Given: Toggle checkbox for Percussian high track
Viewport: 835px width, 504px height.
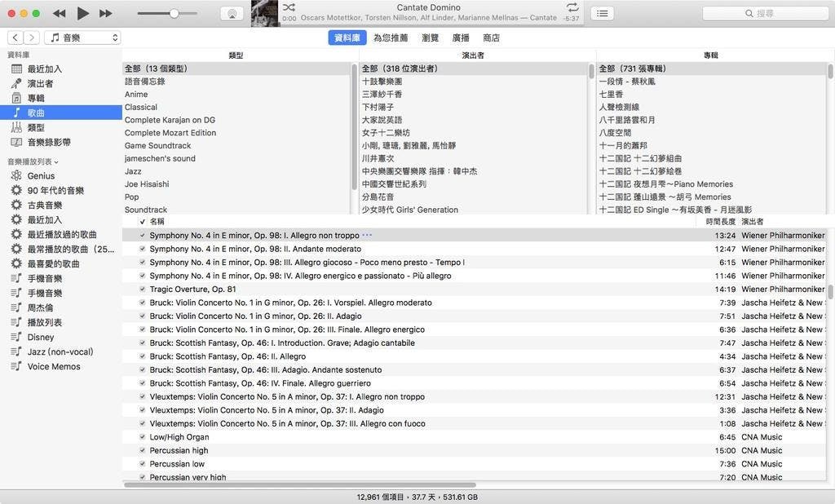Looking at the screenshot, I should [143, 450].
